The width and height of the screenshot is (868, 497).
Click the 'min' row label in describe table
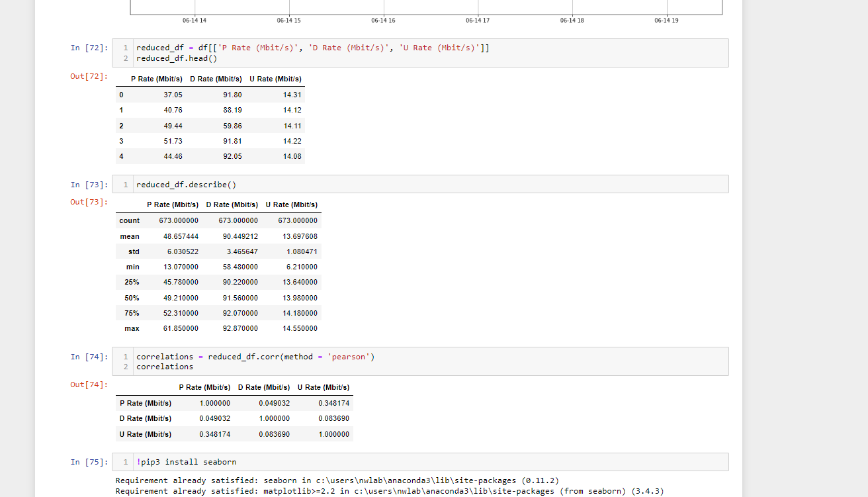(x=133, y=267)
